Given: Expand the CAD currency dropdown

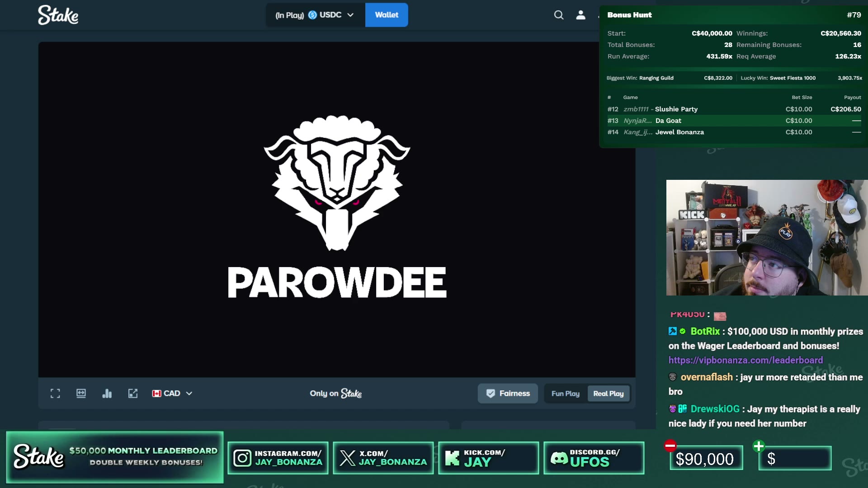Looking at the screenshot, I should tap(172, 394).
